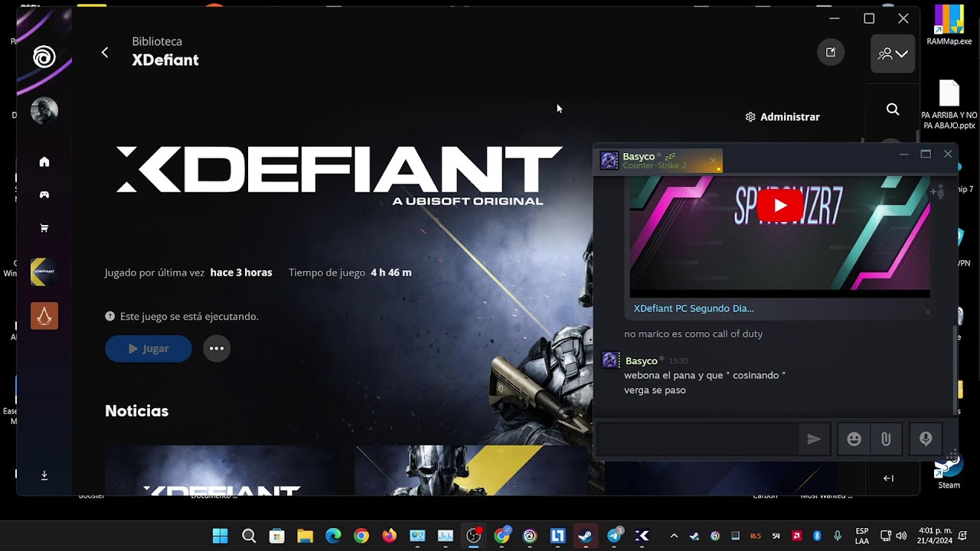Open the emoji picker in Steam chat
Image resolution: width=980 pixels, height=551 pixels.
854,439
